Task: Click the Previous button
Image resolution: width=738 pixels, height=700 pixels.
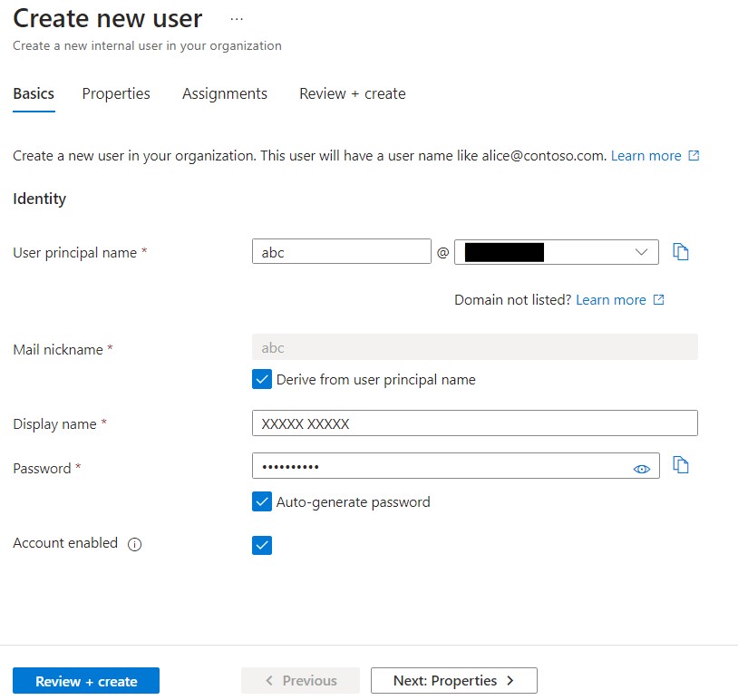Action: click(300, 681)
